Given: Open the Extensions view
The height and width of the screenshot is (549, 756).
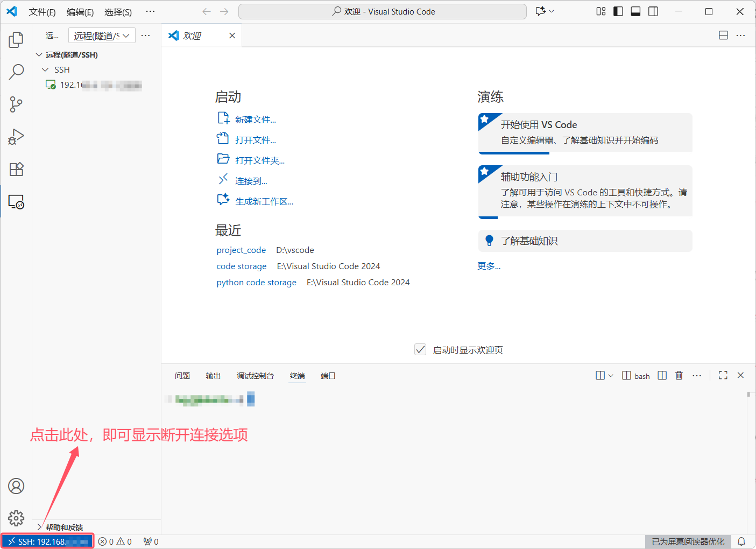Looking at the screenshot, I should coord(16,169).
